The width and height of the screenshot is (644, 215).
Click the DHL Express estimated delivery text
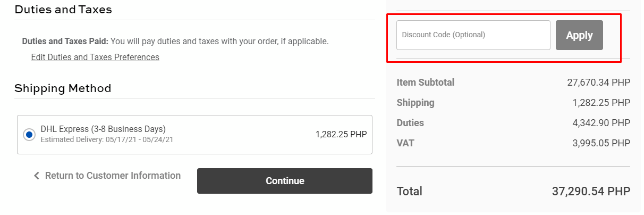point(107,140)
